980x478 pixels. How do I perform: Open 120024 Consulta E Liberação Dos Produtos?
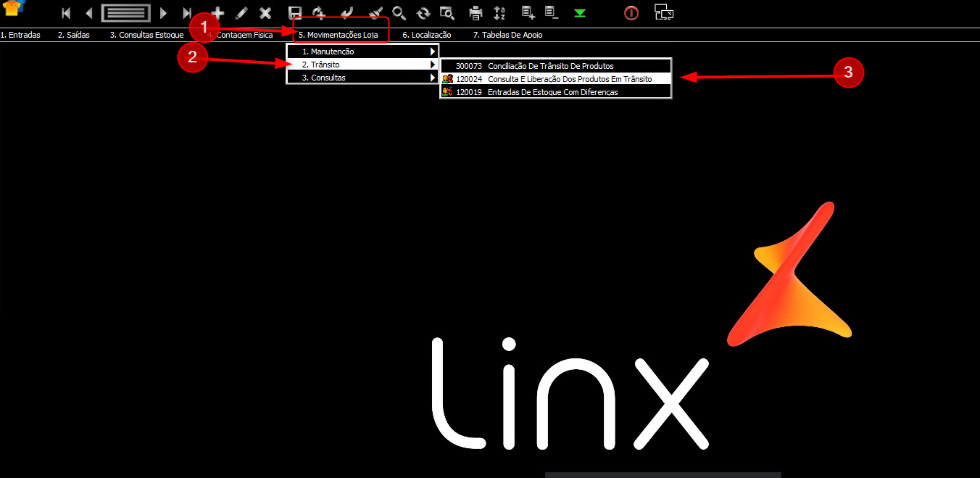[x=556, y=79]
